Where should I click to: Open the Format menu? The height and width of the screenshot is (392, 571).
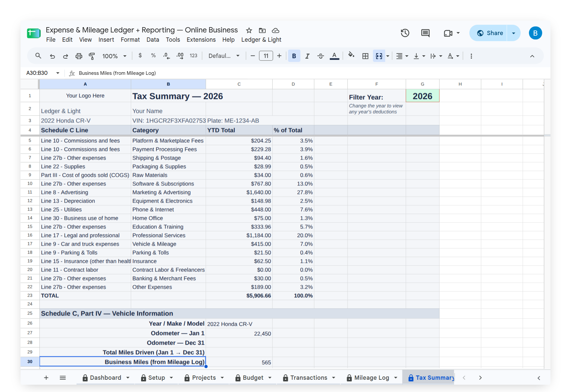pos(130,40)
